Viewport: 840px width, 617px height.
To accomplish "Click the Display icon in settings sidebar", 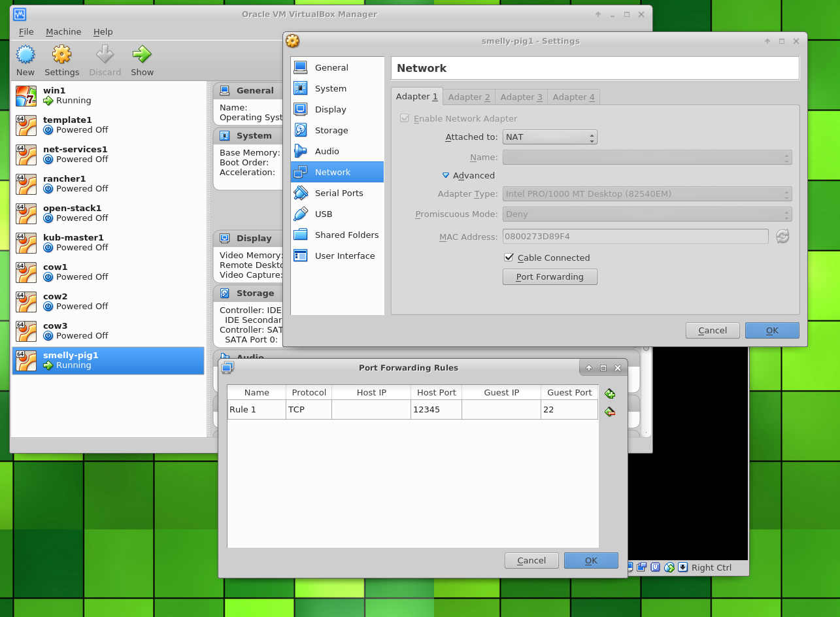I will point(301,109).
